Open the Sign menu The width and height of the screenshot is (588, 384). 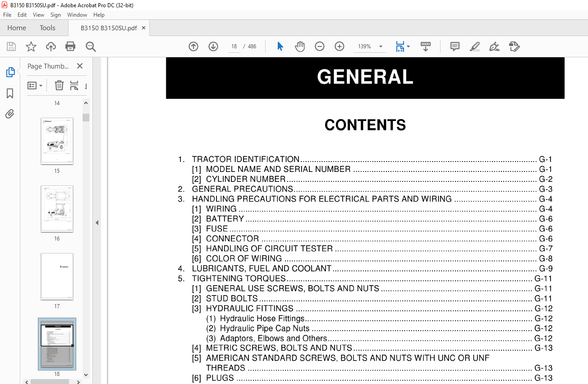[55, 15]
